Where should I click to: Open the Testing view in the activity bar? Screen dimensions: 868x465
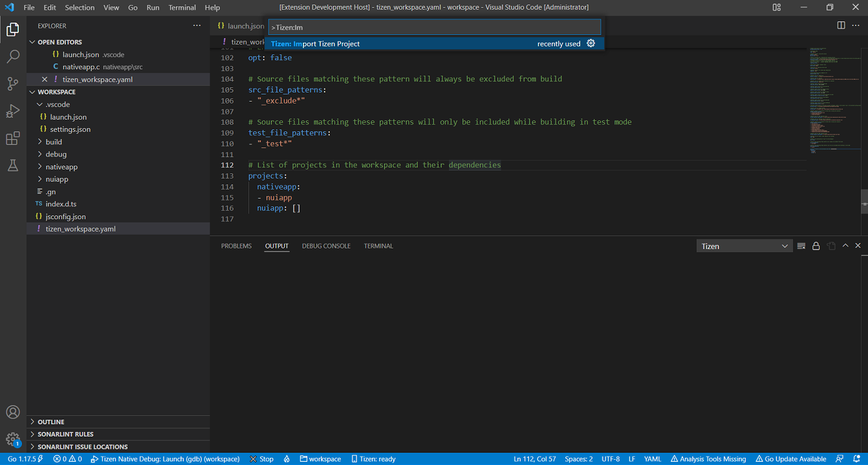click(13, 165)
